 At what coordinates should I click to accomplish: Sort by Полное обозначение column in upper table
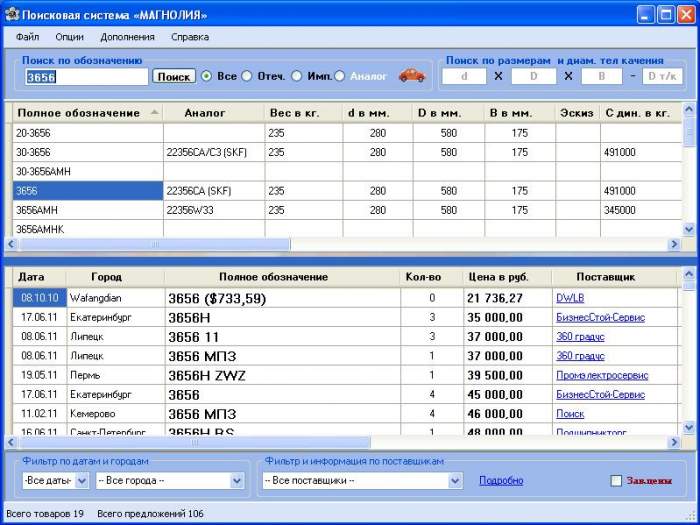(x=88, y=113)
